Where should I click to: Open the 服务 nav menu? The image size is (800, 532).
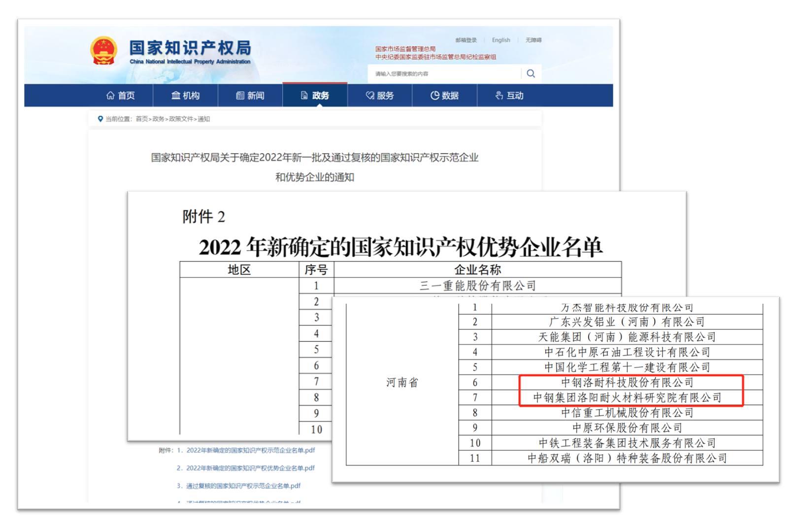coord(380,96)
